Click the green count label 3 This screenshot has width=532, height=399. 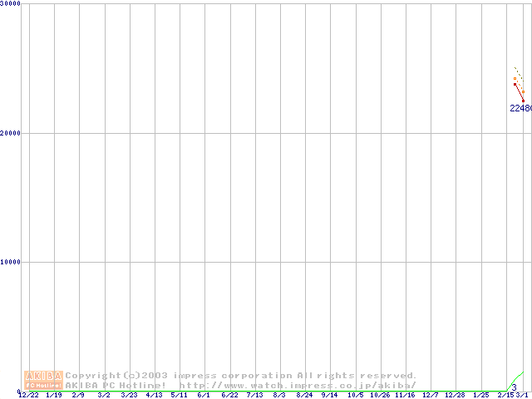[515, 387]
